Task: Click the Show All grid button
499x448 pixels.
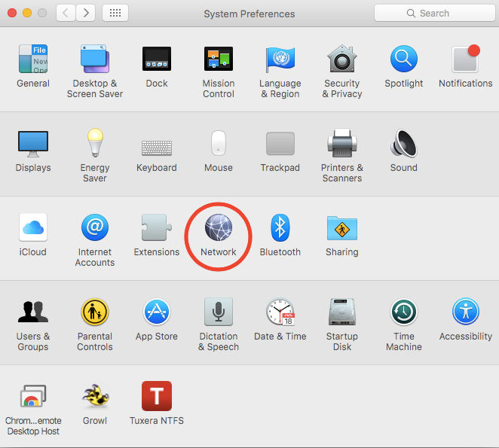Action: click(x=115, y=13)
